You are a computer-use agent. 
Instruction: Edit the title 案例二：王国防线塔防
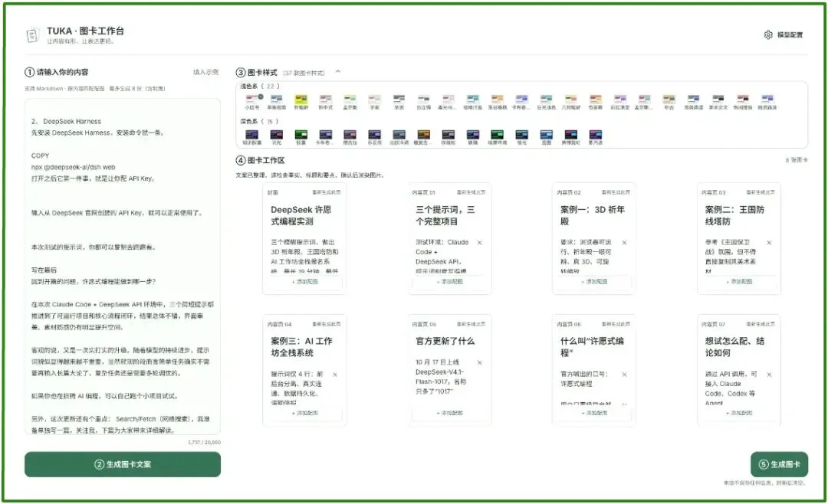coord(734,215)
